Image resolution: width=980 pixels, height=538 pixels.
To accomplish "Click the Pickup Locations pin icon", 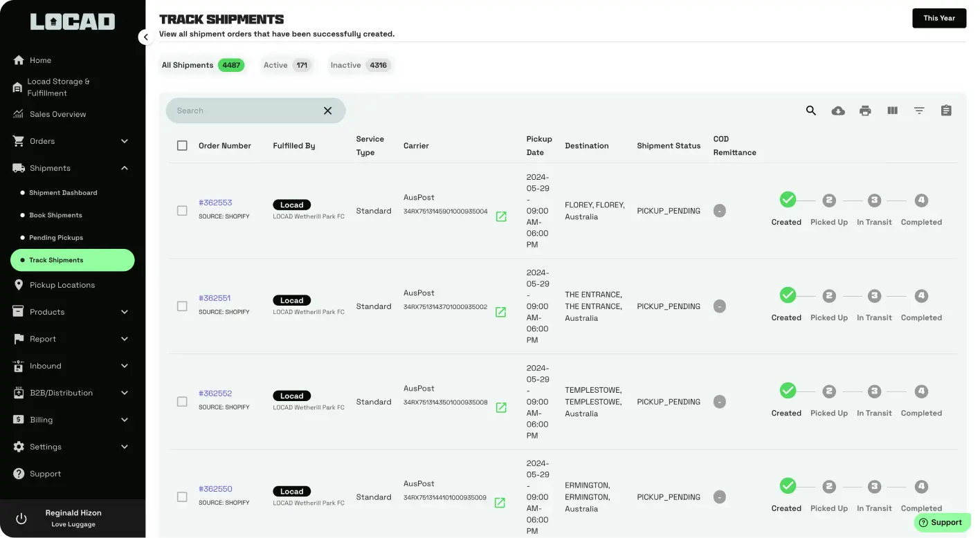I will pos(19,285).
